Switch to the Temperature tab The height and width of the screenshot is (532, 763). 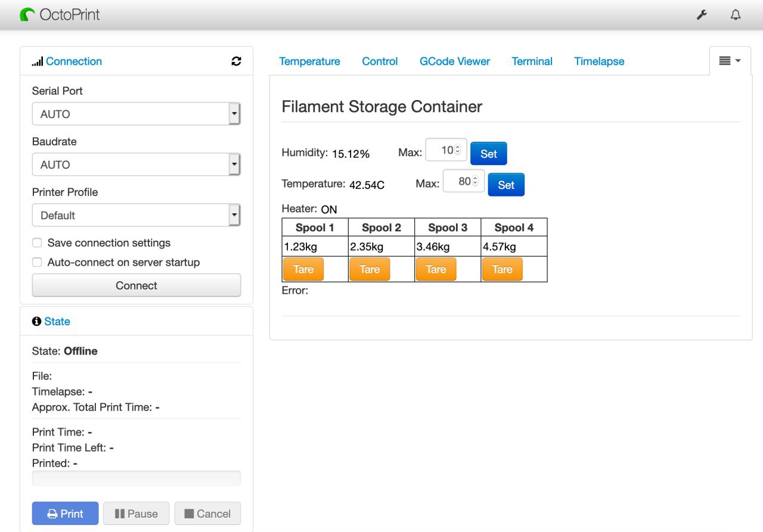tap(309, 61)
